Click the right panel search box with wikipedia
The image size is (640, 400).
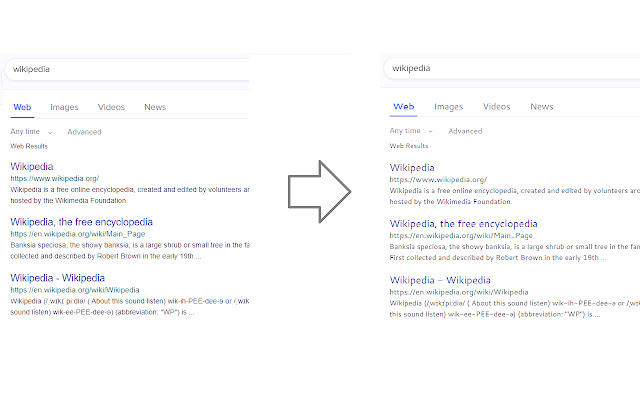pyautogui.click(x=511, y=68)
